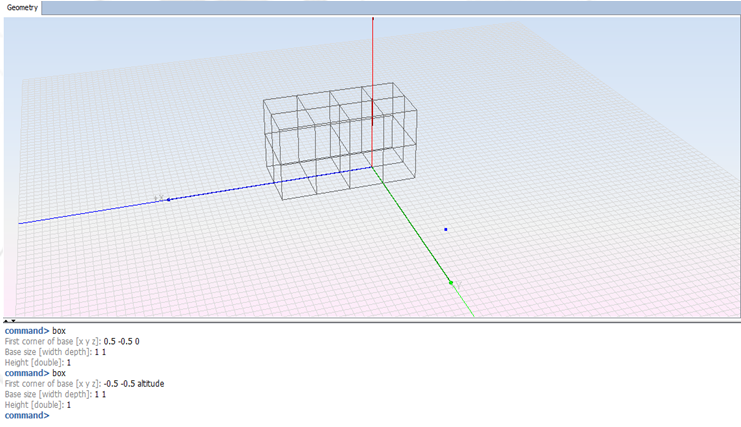Click the green axis arrowhead
Image resolution: width=741 pixels, height=427 pixels.
[453, 283]
